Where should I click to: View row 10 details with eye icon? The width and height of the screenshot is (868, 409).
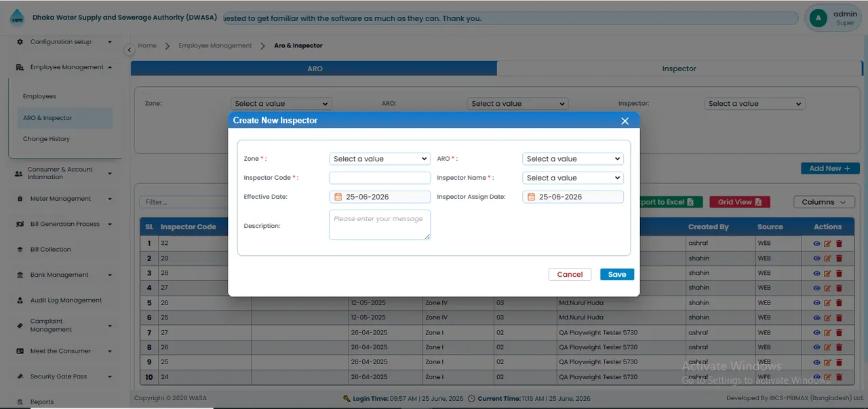pyautogui.click(x=816, y=377)
